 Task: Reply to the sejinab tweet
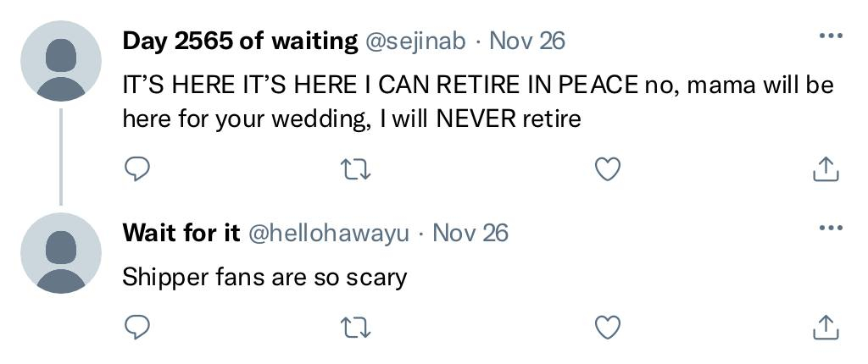[137, 170]
